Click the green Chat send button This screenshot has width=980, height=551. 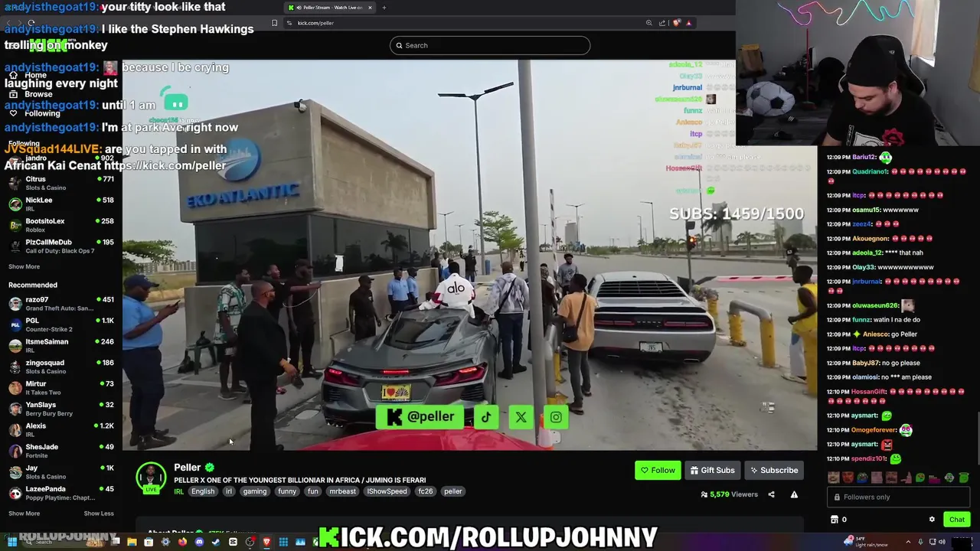tap(957, 520)
